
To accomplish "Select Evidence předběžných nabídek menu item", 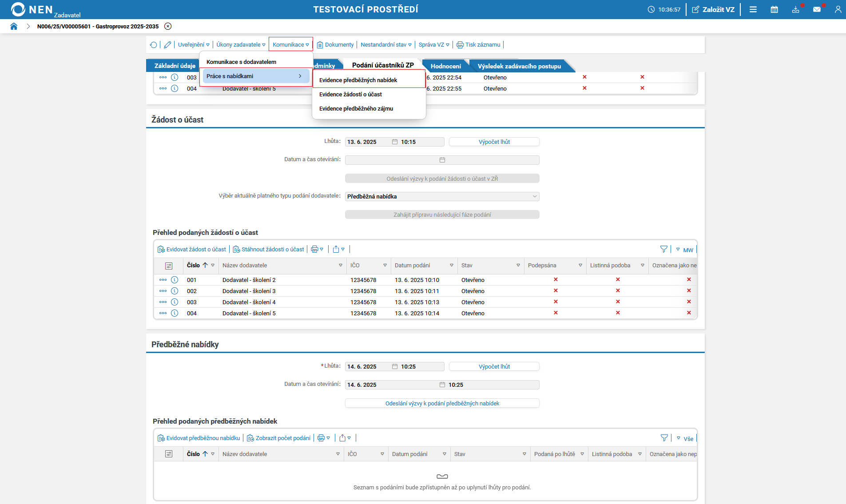I will pyautogui.click(x=358, y=80).
